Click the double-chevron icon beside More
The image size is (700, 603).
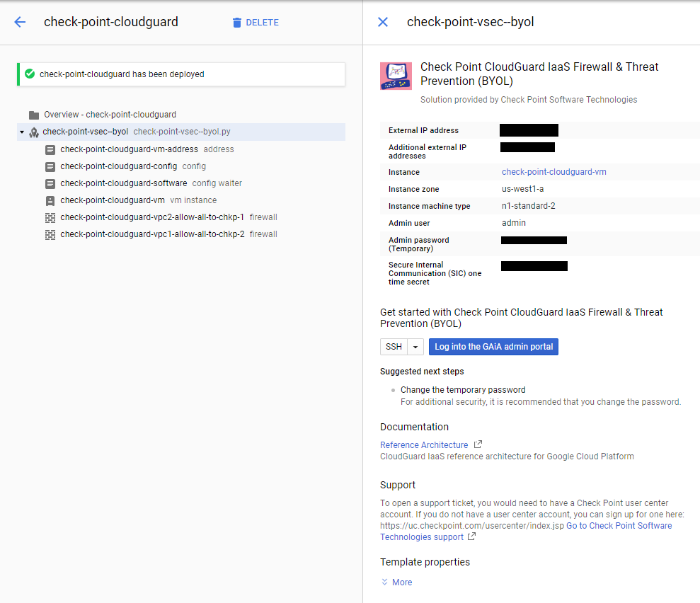(x=384, y=582)
